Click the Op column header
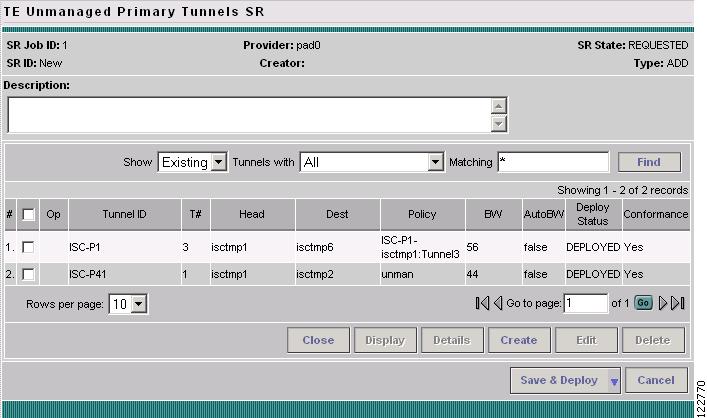The height and width of the screenshot is (418, 707). pyautogui.click(x=53, y=215)
